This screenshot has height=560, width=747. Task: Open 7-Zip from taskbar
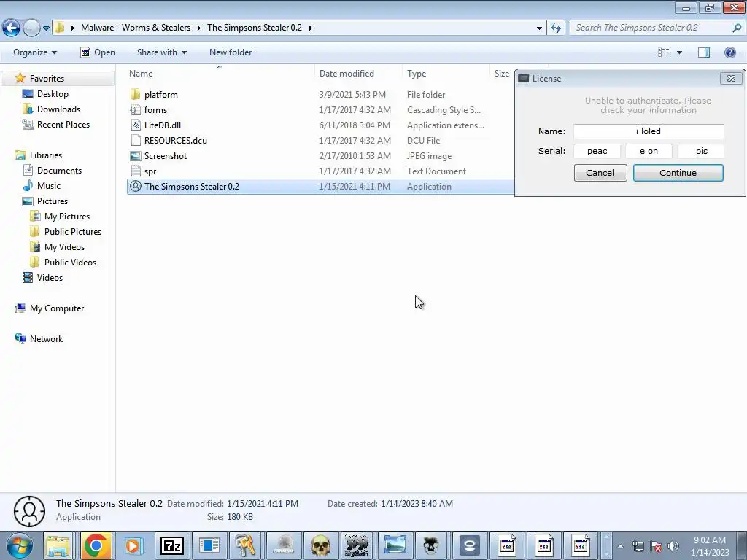coord(172,545)
